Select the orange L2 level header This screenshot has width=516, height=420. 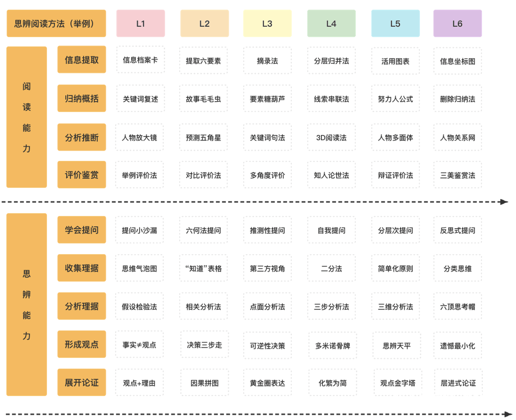[205, 24]
